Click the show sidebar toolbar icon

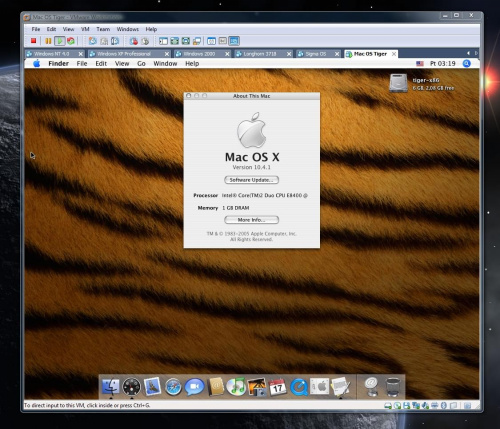point(163,41)
